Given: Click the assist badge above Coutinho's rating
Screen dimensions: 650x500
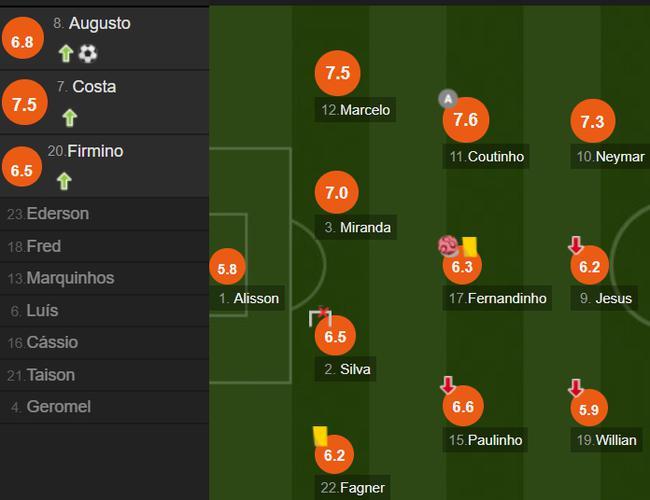Looking at the screenshot, I should [448, 99].
